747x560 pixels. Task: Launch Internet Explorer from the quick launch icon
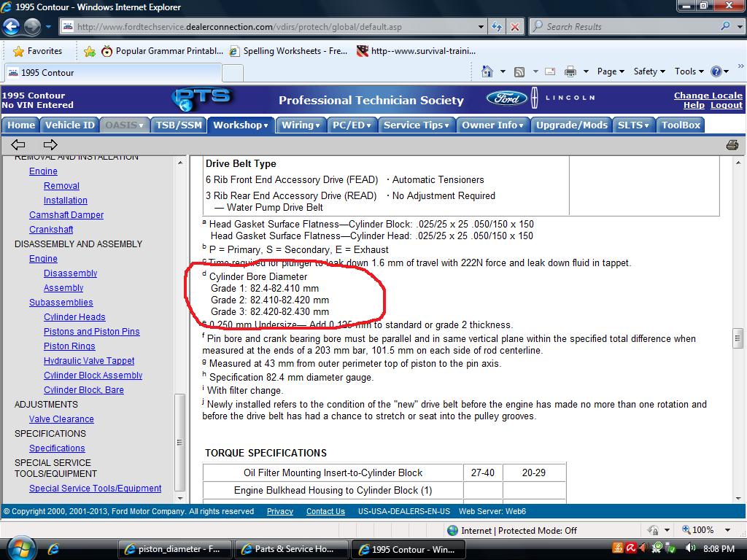(x=53, y=549)
